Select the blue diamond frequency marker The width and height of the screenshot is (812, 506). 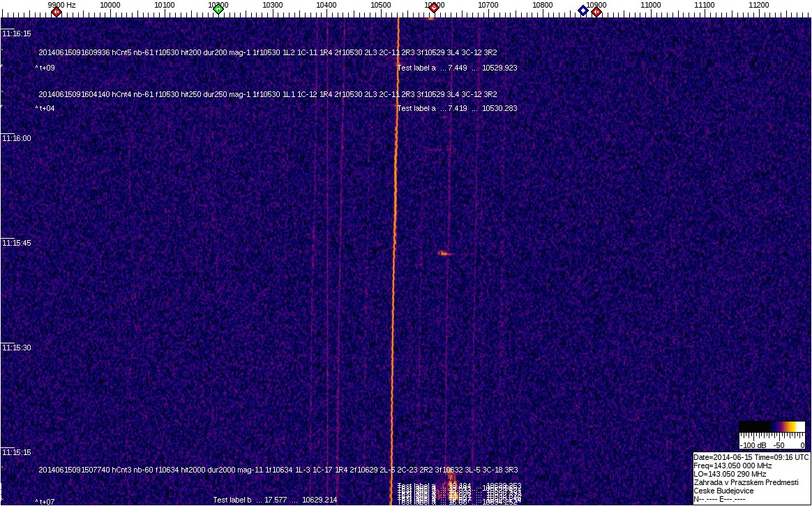point(583,10)
